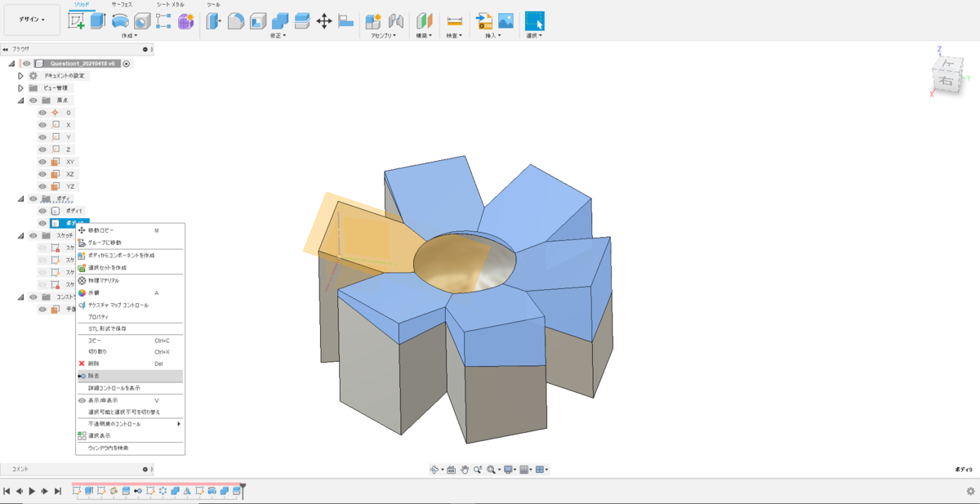This screenshot has width=980, height=504.
Task: Click the Joint icon in assembly group
Action: [396, 21]
